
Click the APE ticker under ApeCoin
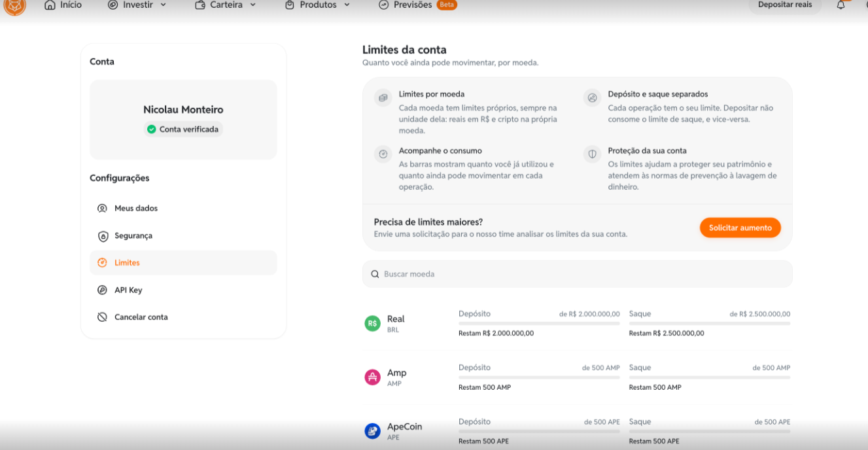click(x=393, y=438)
